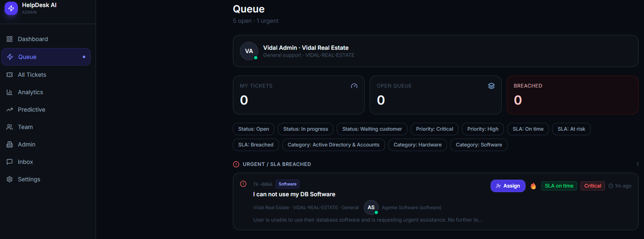Click the ticket description starting 'User is unable'
The height and width of the screenshot is (239, 644).
pos(368,220)
